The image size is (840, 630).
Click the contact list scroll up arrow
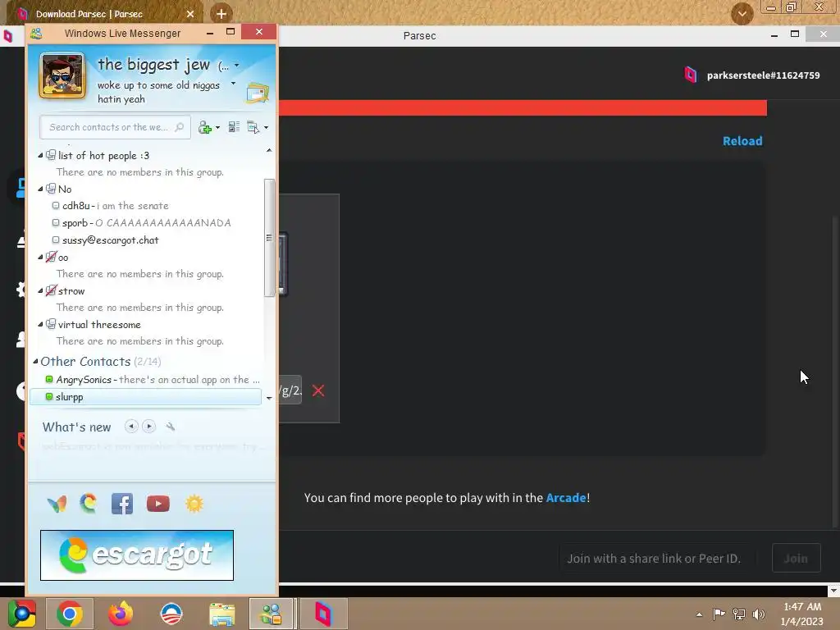point(269,151)
